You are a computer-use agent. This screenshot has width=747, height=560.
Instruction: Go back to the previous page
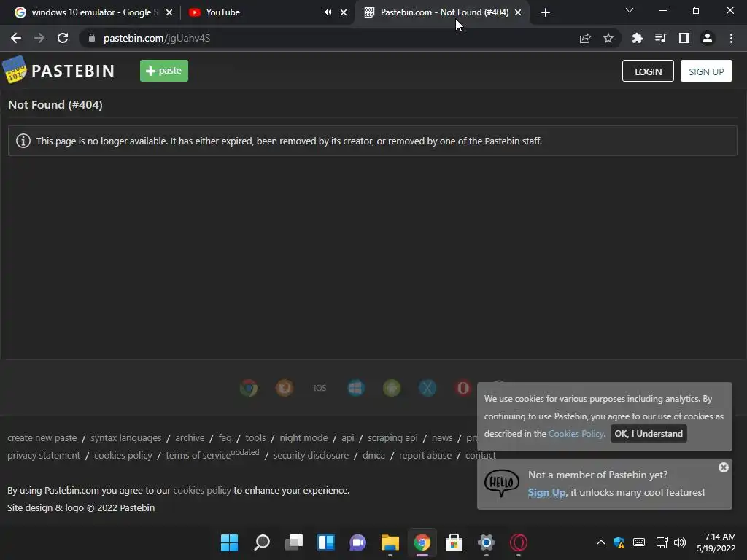point(16,38)
